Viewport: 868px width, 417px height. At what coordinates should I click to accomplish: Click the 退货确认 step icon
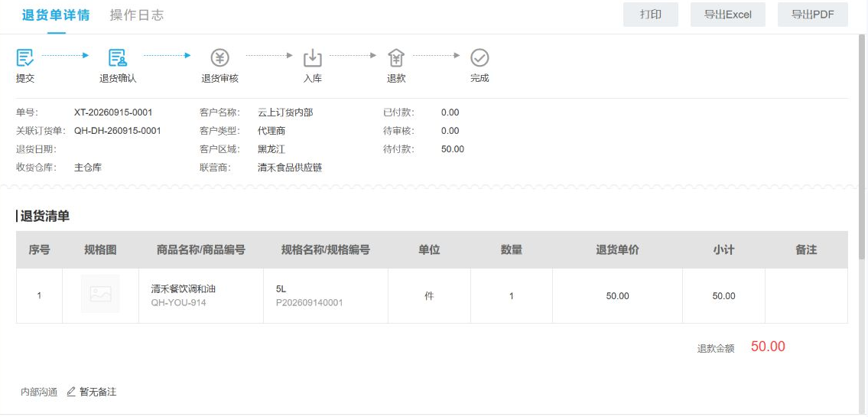[x=117, y=57]
